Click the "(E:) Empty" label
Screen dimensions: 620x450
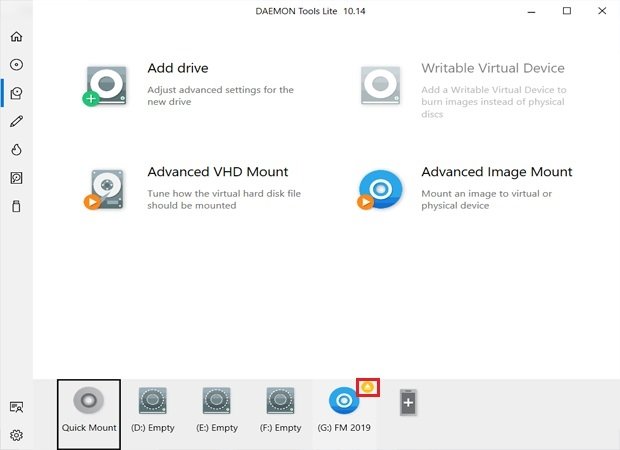(217, 427)
